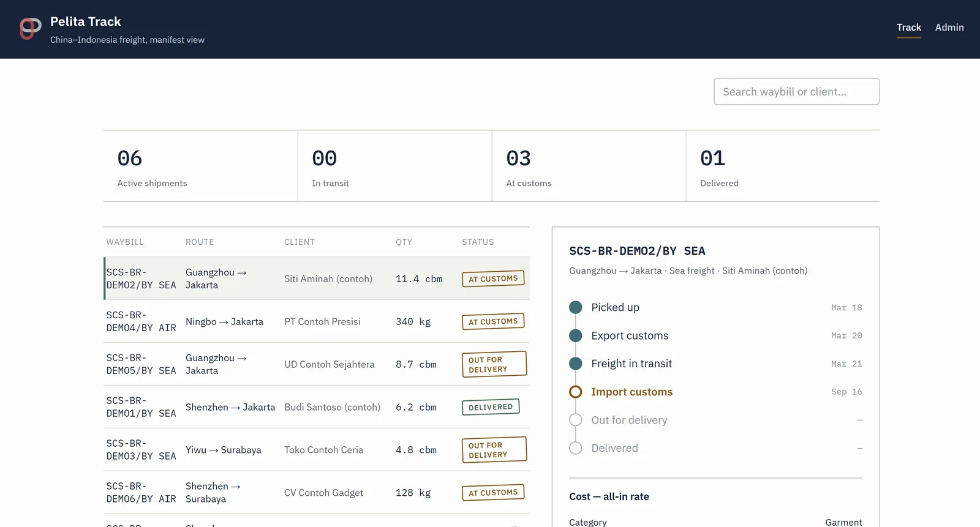Click the Freight in transit step label

(x=631, y=364)
